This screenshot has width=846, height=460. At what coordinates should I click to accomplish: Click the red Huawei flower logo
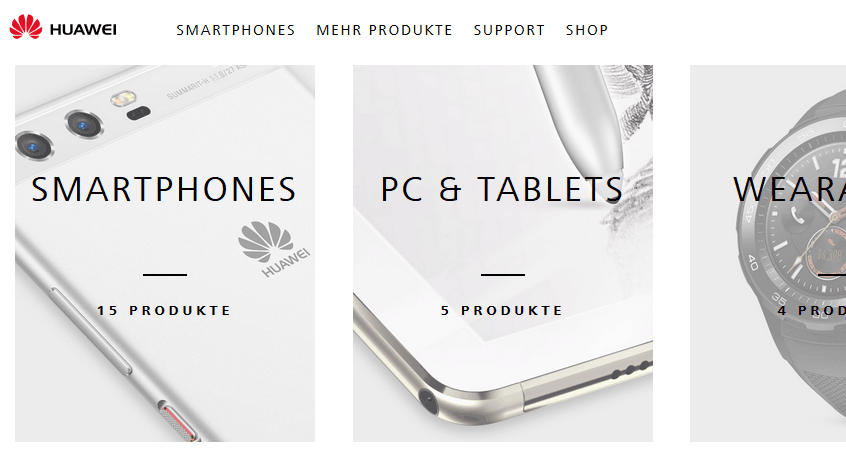pos(25,27)
